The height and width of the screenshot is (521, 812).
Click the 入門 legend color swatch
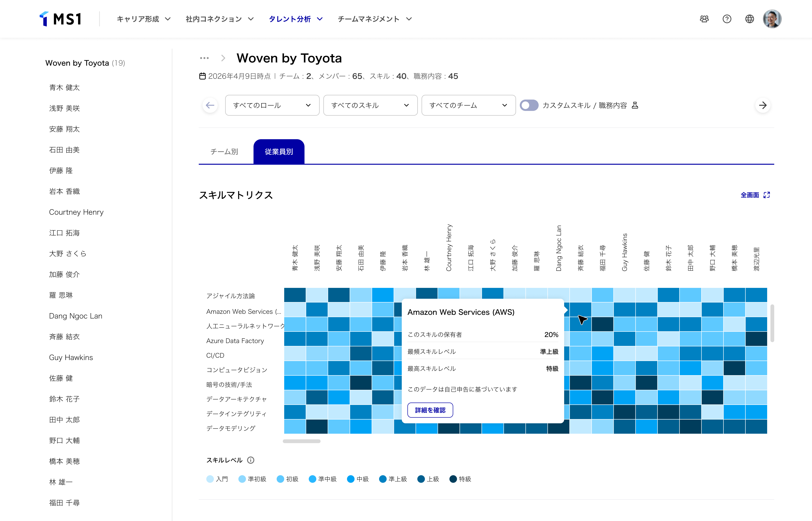click(x=210, y=479)
